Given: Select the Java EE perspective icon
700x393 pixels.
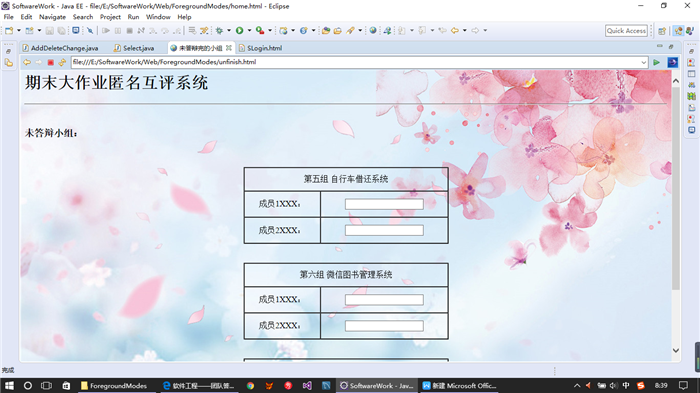Looking at the screenshot, I should pos(679,30).
